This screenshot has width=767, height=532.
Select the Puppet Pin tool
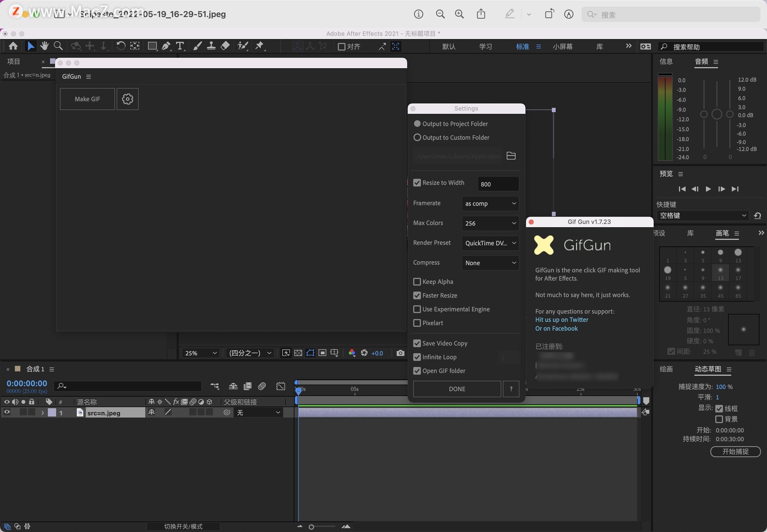pyautogui.click(x=260, y=46)
